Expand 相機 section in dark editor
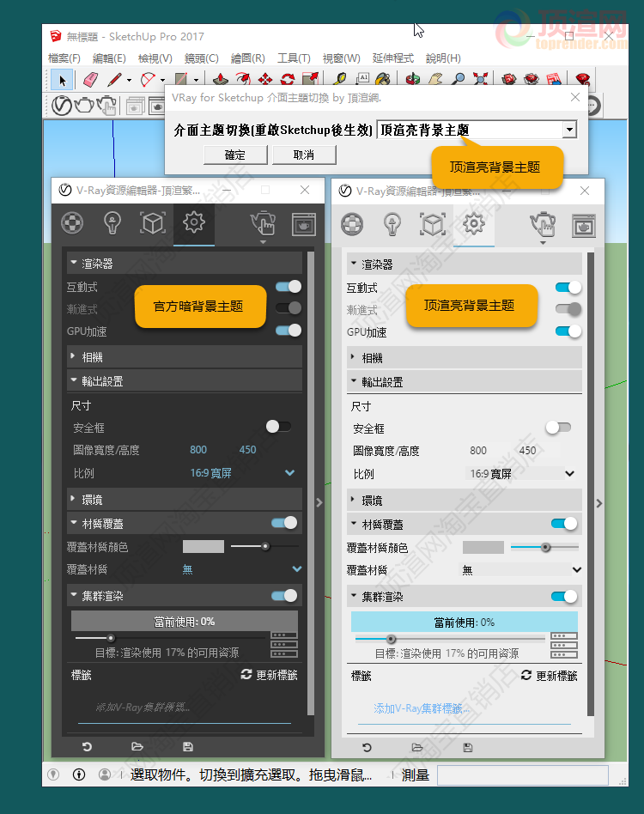Image resolution: width=644 pixels, height=814 pixels. click(x=185, y=357)
